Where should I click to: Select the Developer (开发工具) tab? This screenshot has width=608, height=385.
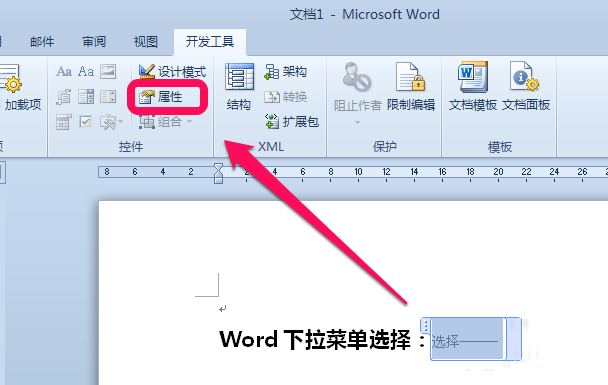point(209,41)
